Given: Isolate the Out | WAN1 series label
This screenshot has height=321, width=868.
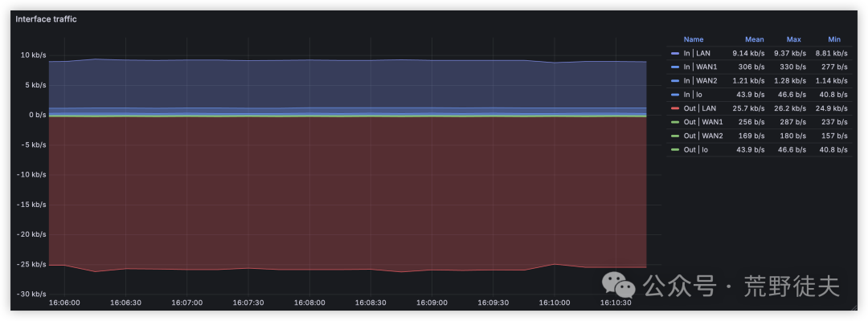Looking at the screenshot, I should (x=702, y=122).
